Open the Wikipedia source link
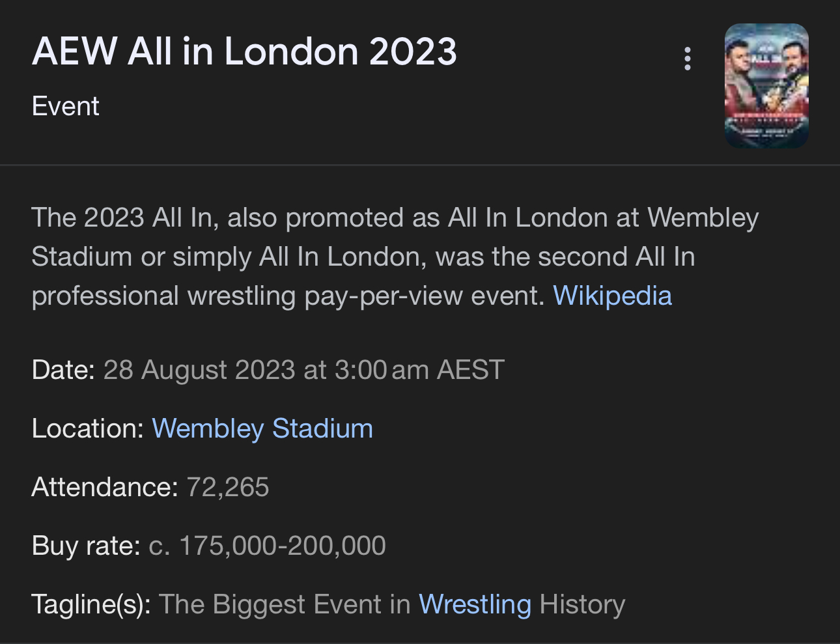 612,296
